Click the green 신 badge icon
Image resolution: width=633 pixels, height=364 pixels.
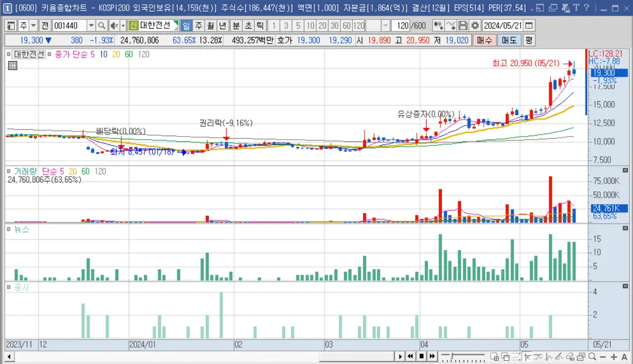click(x=133, y=26)
